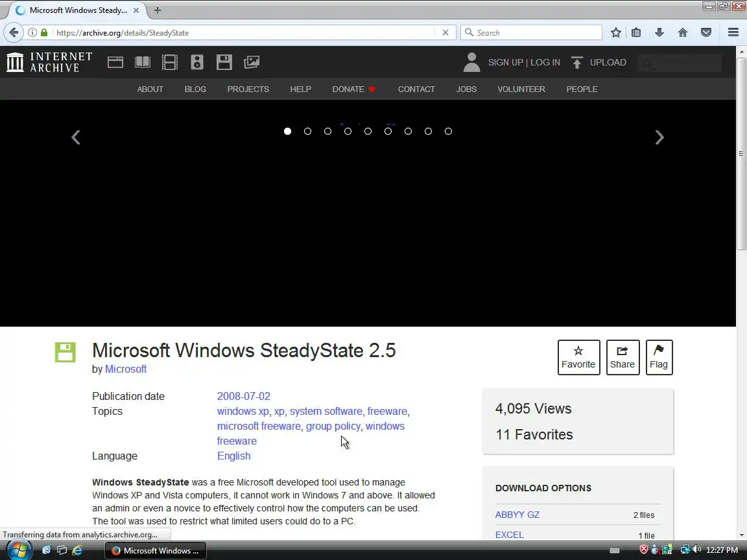Viewport: 747px width, 560px height.
Task: Open the Video film strip icon
Action: click(x=170, y=62)
